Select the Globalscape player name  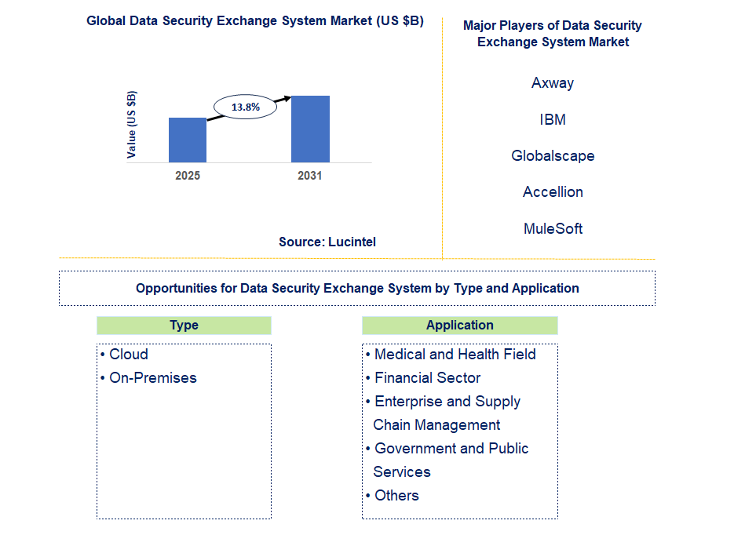point(553,155)
